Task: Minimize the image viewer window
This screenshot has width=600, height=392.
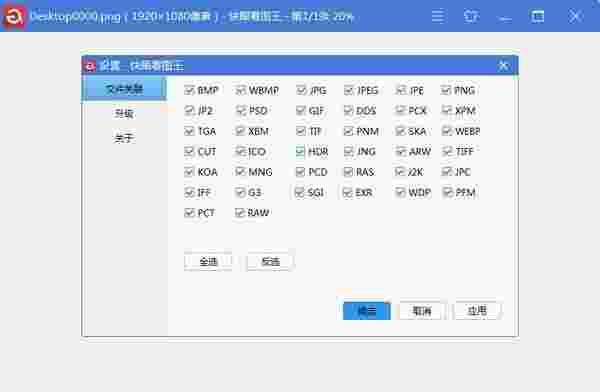Action: (x=505, y=18)
